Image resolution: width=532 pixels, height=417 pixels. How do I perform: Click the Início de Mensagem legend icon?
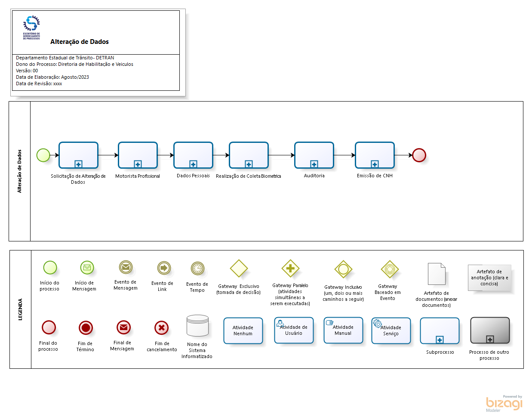point(87,268)
